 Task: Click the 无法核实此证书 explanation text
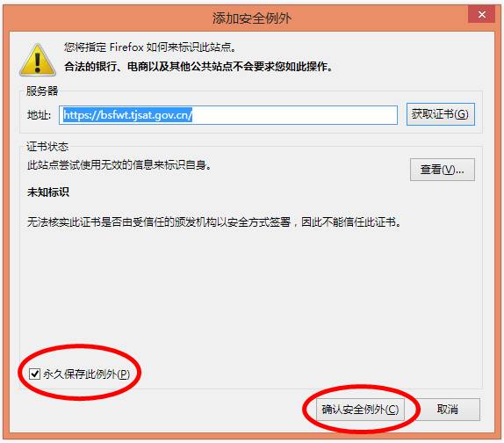click(x=214, y=222)
